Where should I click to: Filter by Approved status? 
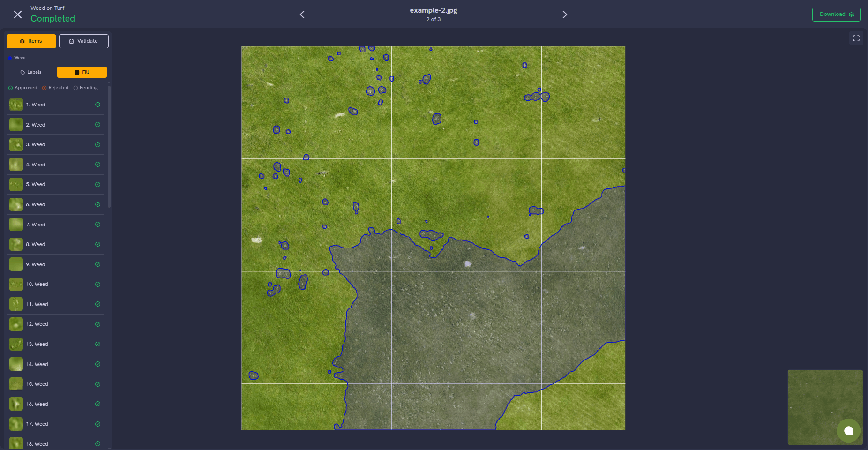tap(23, 88)
